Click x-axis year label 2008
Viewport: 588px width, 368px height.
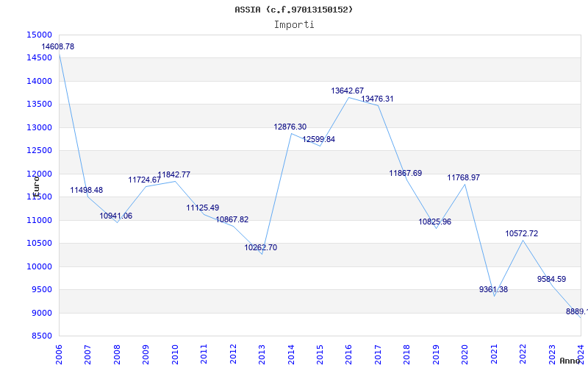coord(117,355)
